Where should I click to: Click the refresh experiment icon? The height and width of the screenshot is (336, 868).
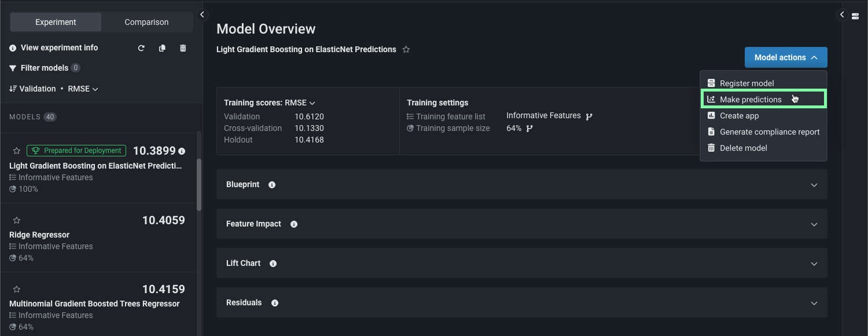(141, 48)
